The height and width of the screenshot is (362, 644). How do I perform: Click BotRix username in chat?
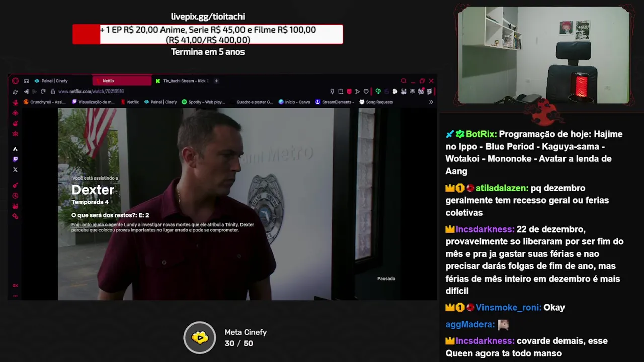click(x=480, y=134)
